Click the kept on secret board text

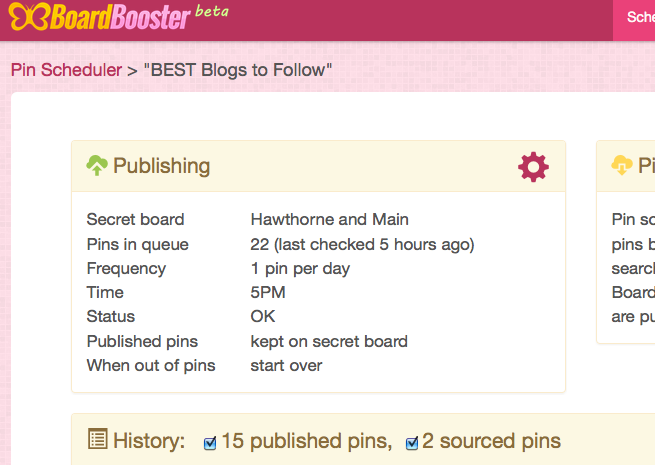329,341
